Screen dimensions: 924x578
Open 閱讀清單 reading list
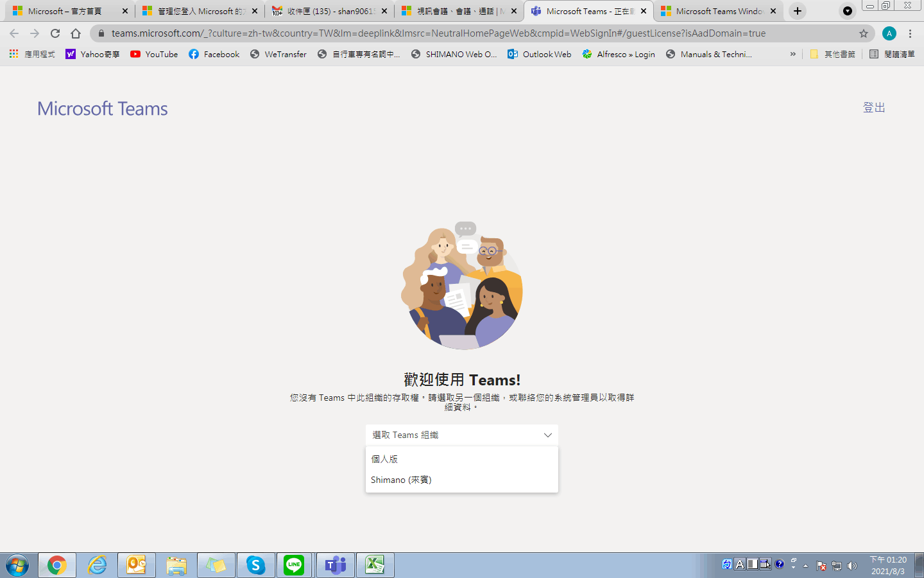(892, 54)
